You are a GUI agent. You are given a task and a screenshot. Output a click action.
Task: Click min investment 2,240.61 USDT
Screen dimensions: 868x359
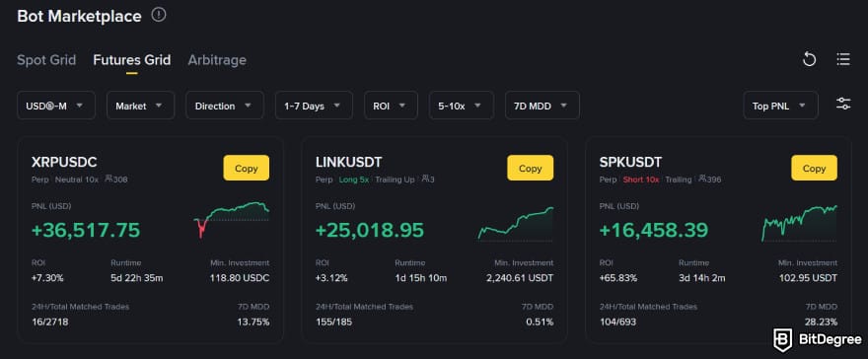(520, 278)
